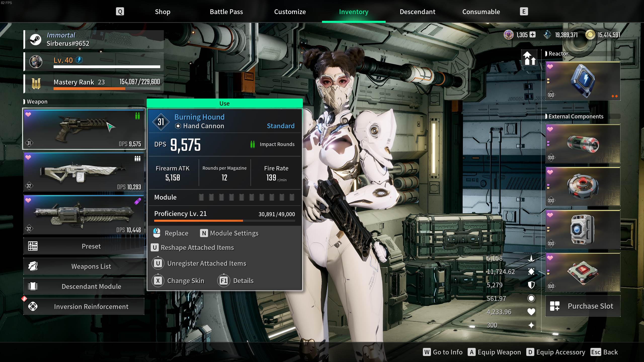
Task: Click the purple Caliber currency icon
Action: (x=508, y=35)
